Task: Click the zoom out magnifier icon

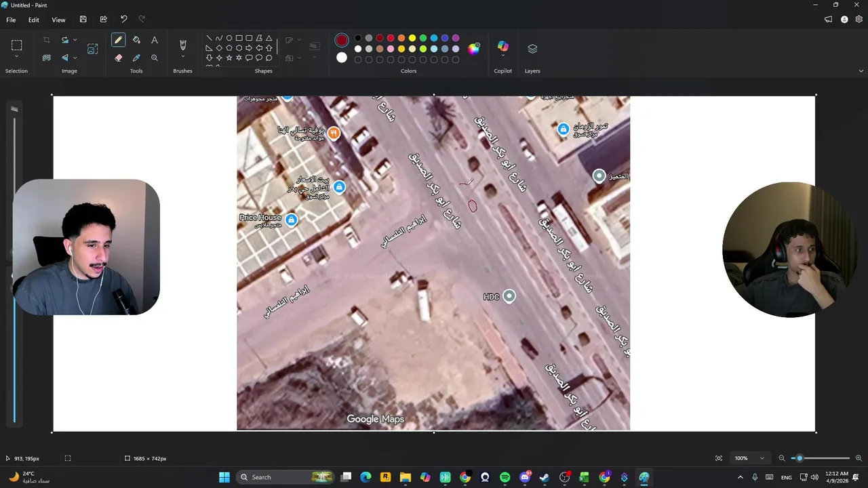Action: 782,458
